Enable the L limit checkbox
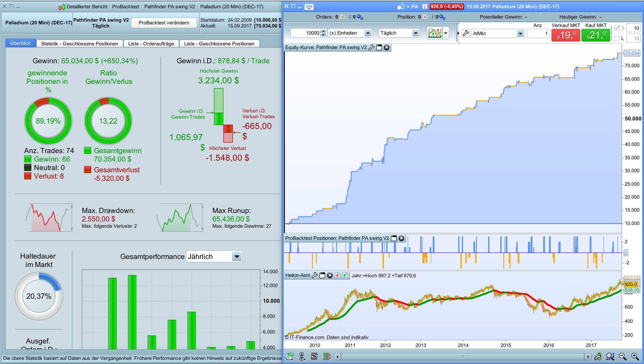Image resolution: width=644 pixels, height=364 pixels. pos(616,38)
